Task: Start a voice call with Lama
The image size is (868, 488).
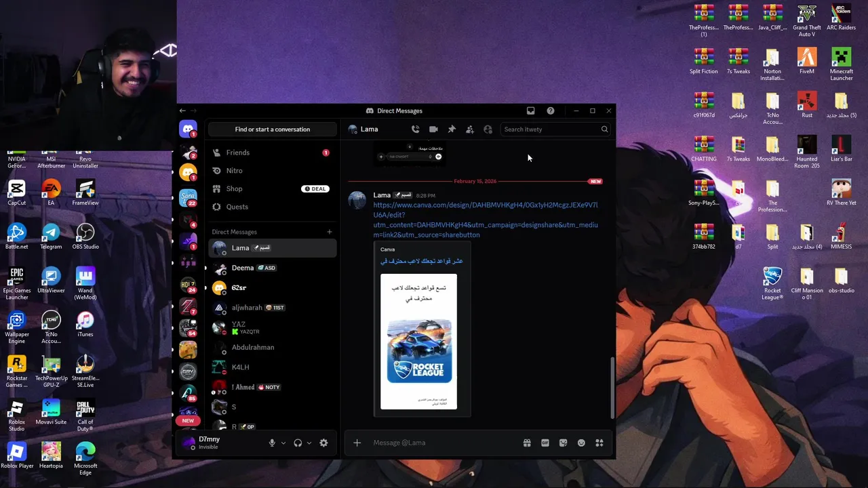Action: 415,129
